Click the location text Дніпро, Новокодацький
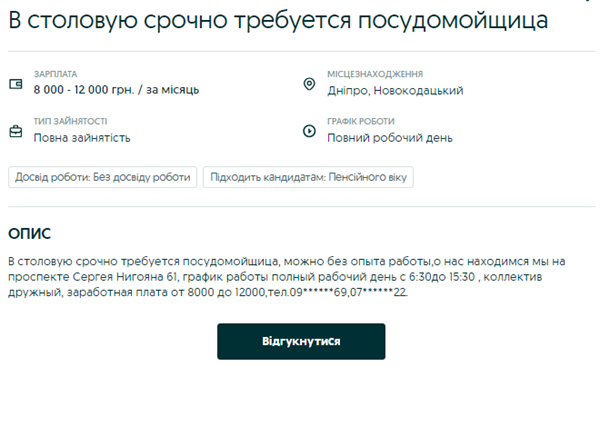The width and height of the screenshot is (600, 426). [x=395, y=90]
